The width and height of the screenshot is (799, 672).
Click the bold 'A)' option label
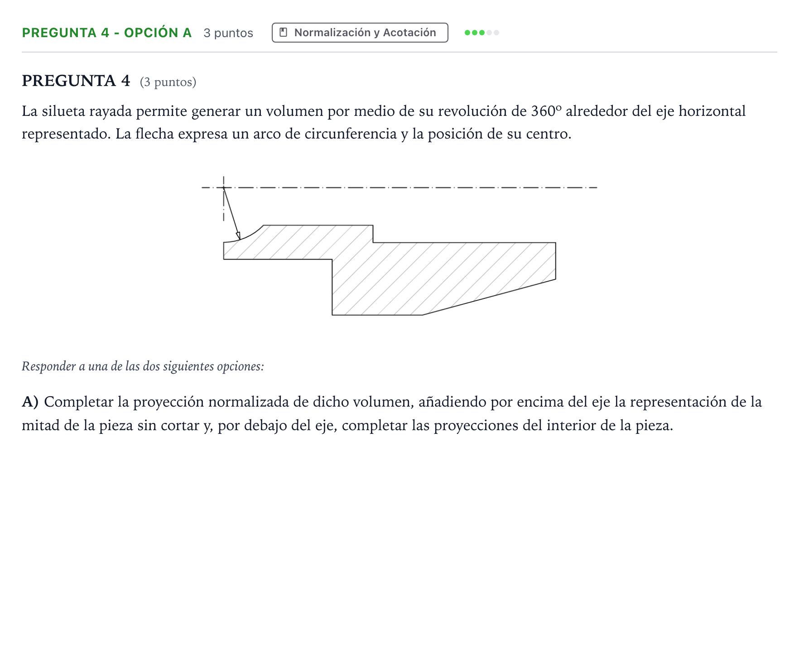click(30, 402)
